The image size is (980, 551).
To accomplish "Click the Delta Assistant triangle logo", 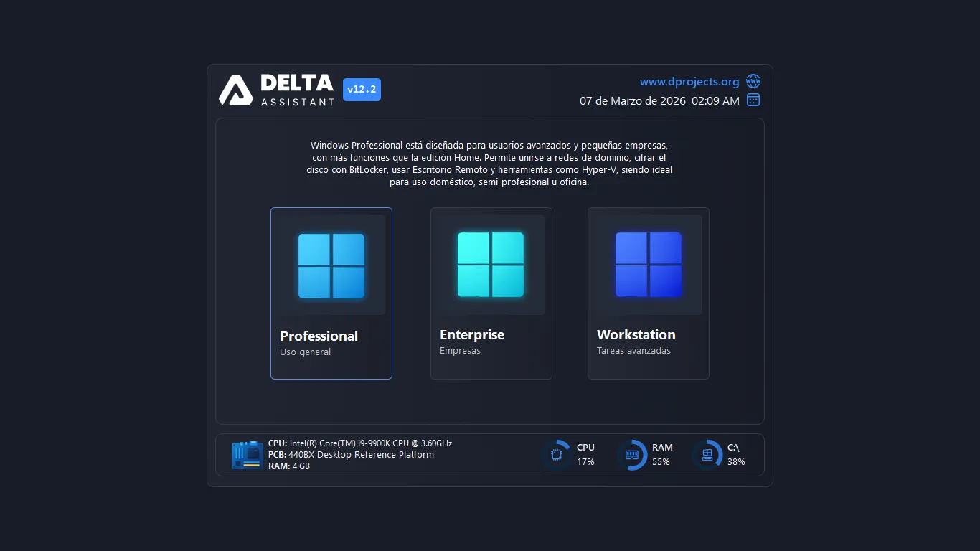I will coord(236,90).
